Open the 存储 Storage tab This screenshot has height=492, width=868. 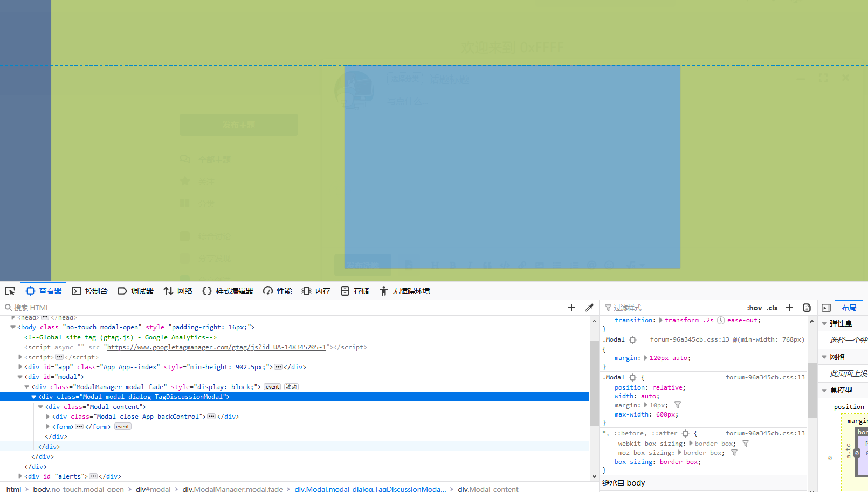(x=355, y=291)
